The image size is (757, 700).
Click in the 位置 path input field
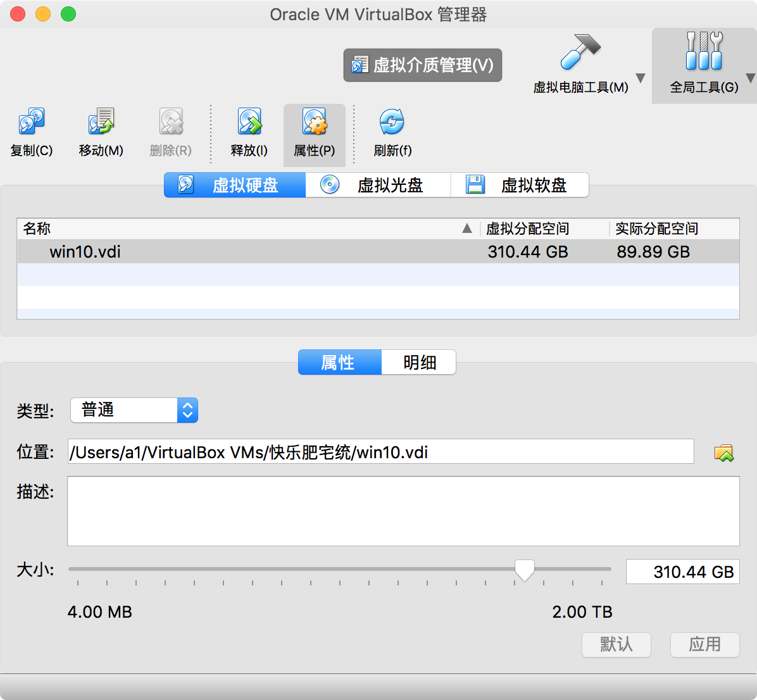coord(380,452)
